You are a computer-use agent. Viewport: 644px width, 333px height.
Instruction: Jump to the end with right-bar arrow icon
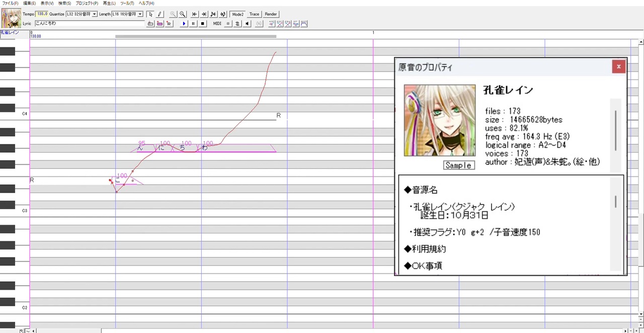pos(204,14)
